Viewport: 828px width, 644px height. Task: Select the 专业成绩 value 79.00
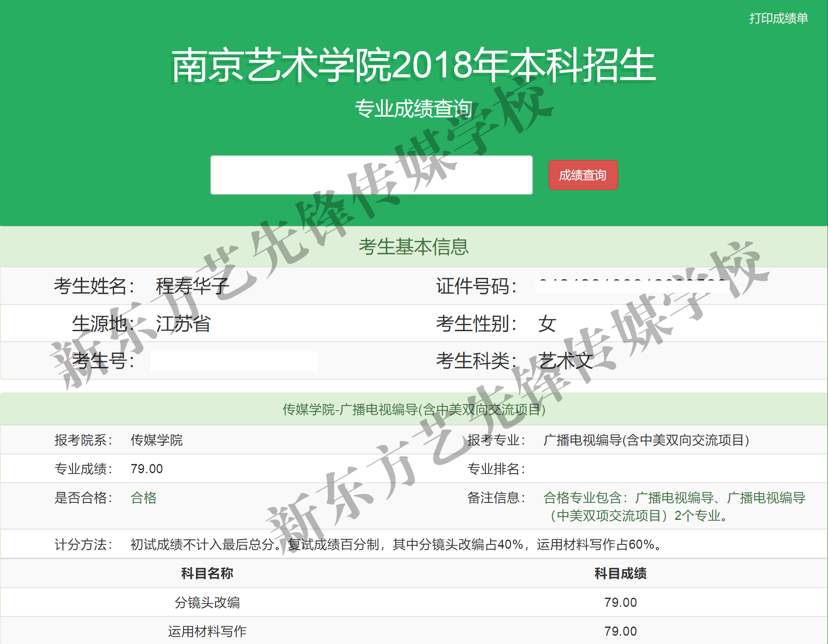tap(147, 469)
